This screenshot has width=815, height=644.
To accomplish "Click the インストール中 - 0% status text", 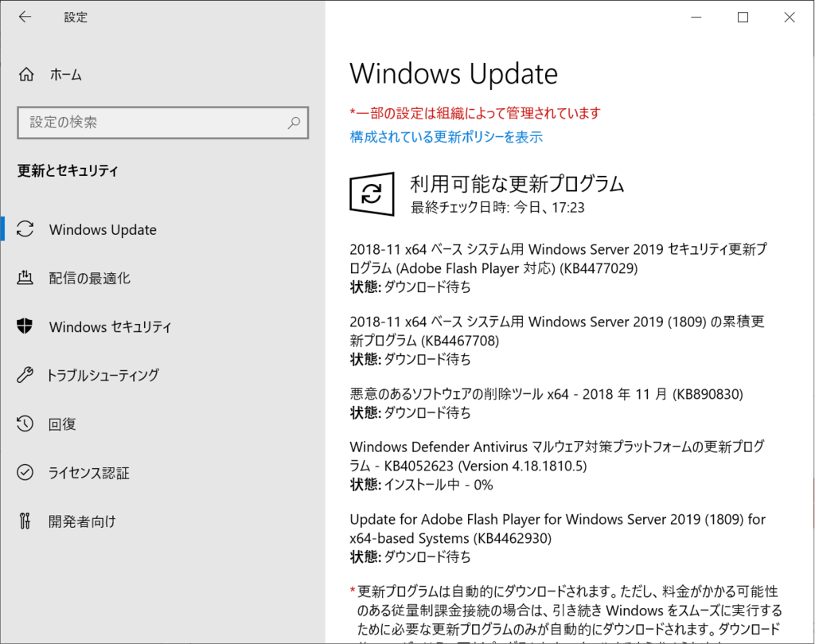I will 439,485.
